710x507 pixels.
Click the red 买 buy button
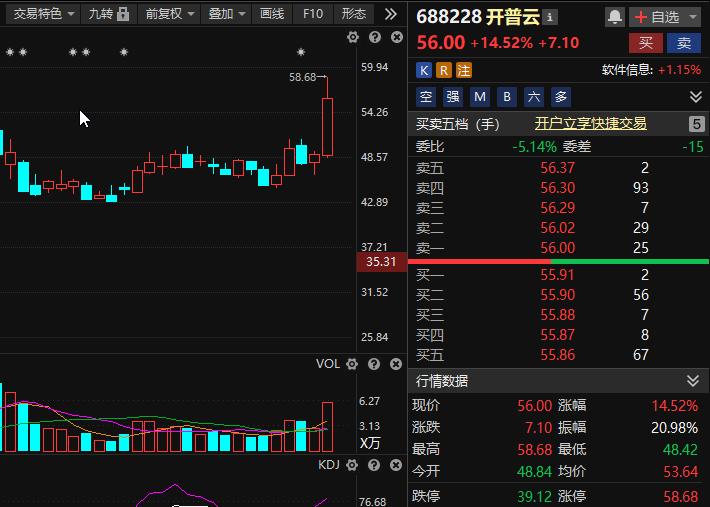646,43
